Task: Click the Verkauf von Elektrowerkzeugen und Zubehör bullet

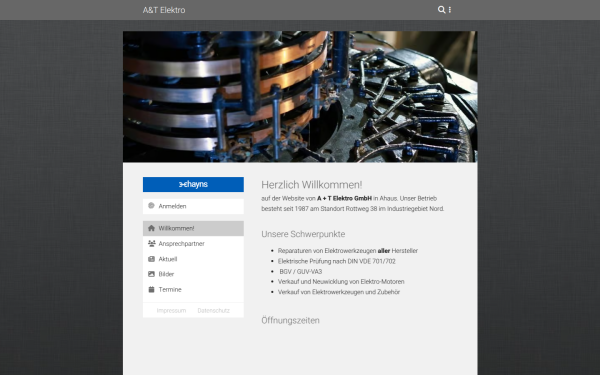Action: tap(339, 292)
